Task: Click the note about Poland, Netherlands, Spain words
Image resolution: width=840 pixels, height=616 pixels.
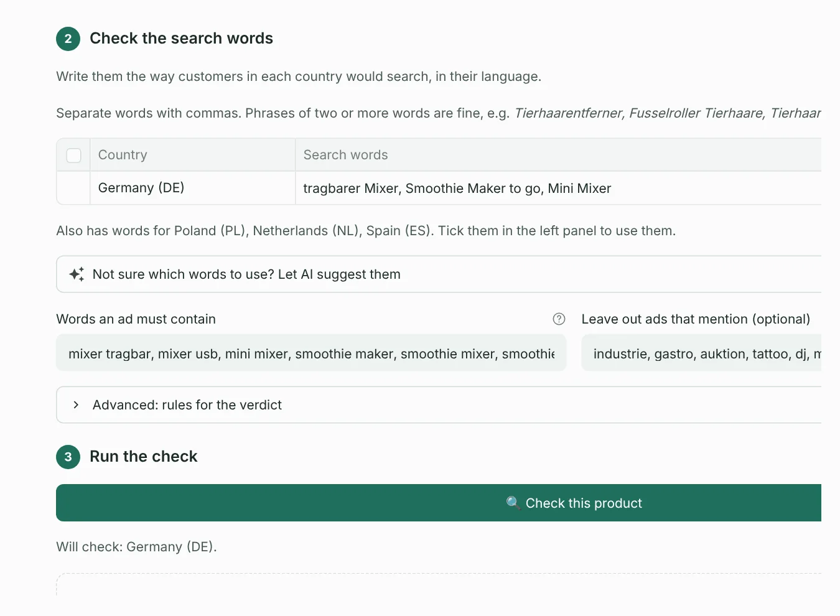Action: coord(366,231)
